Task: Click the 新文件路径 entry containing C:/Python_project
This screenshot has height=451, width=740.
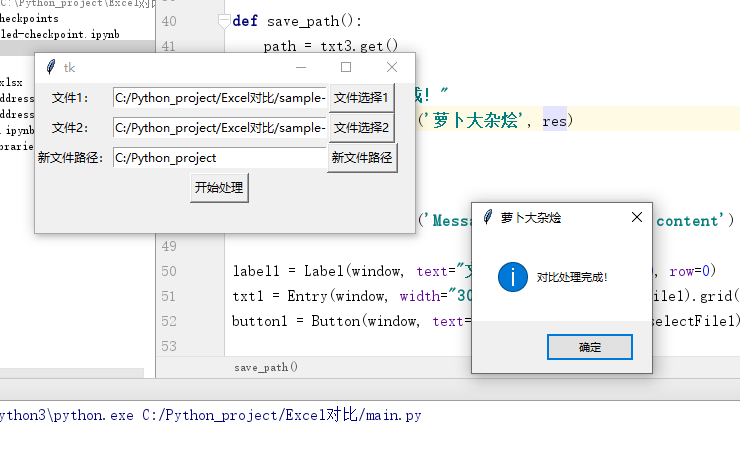Action: 219,158
